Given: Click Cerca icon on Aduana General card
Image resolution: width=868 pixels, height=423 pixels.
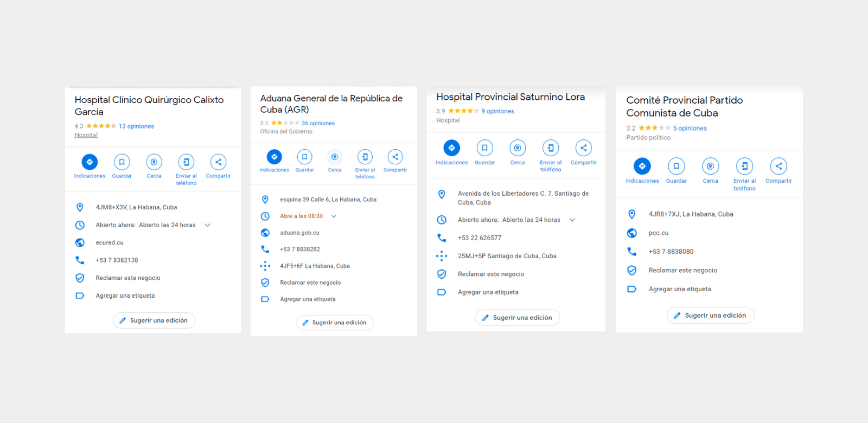Looking at the screenshot, I should (x=335, y=157).
